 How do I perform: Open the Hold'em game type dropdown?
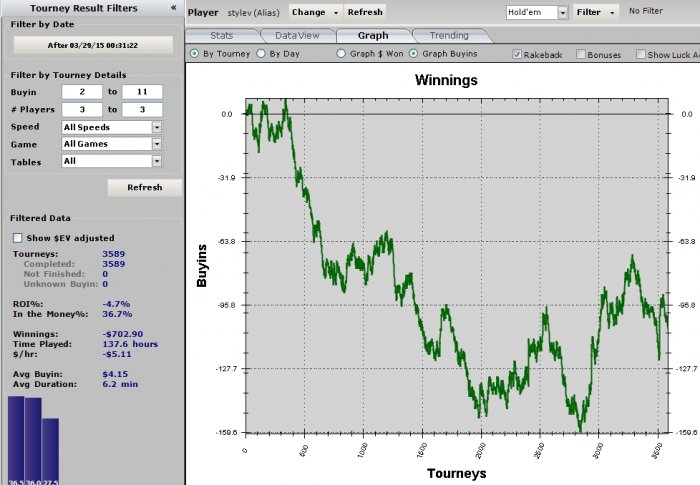(x=537, y=13)
